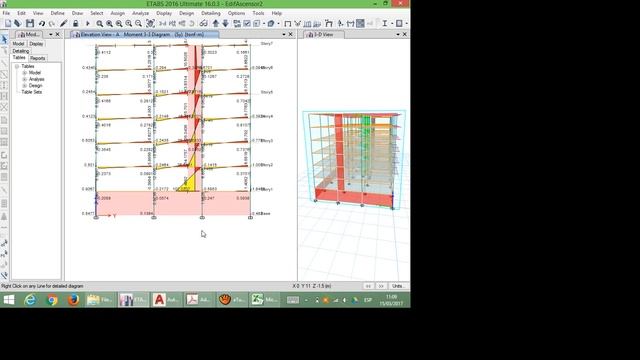Click the 3D building model thumbnail

(x=353, y=160)
